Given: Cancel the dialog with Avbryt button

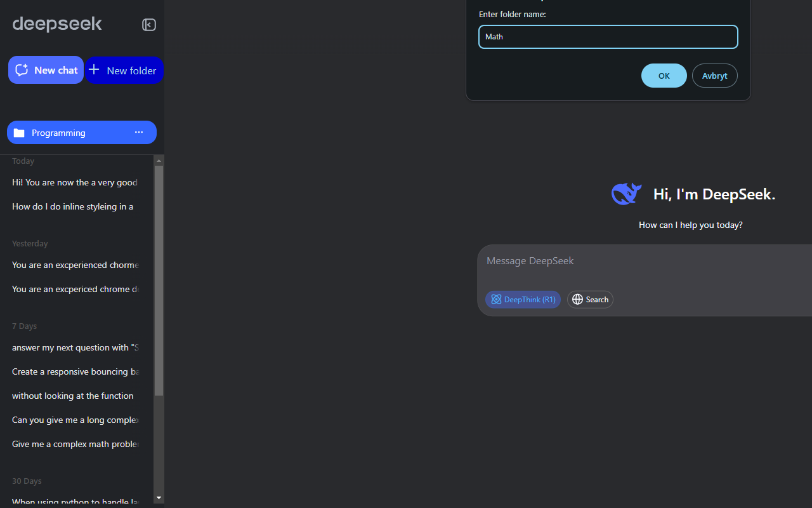Looking at the screenshot, I should pyautogui.click(x=714, y=76).
